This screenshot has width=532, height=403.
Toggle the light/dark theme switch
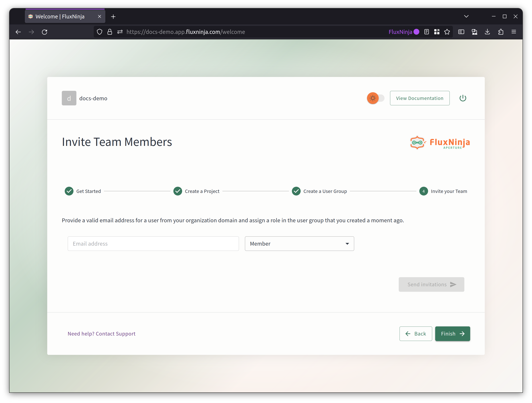(x=375, y=98)
